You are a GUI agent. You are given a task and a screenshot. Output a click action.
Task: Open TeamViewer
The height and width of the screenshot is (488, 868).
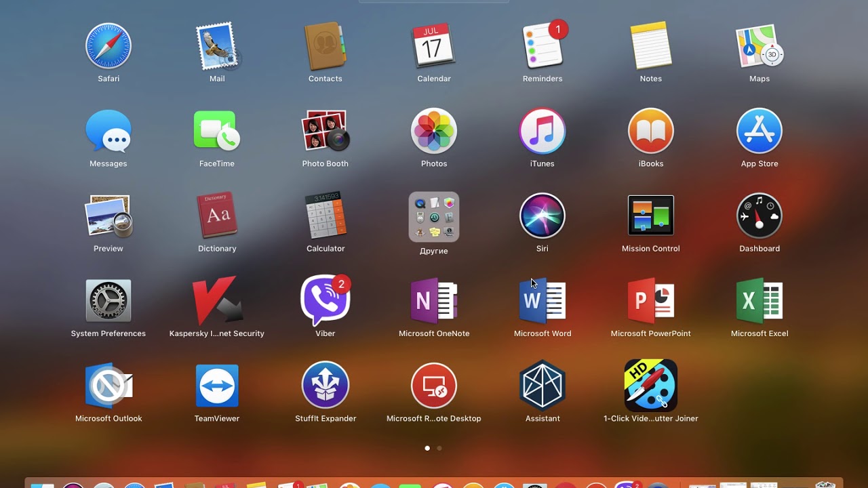click(x=217, y=386)
